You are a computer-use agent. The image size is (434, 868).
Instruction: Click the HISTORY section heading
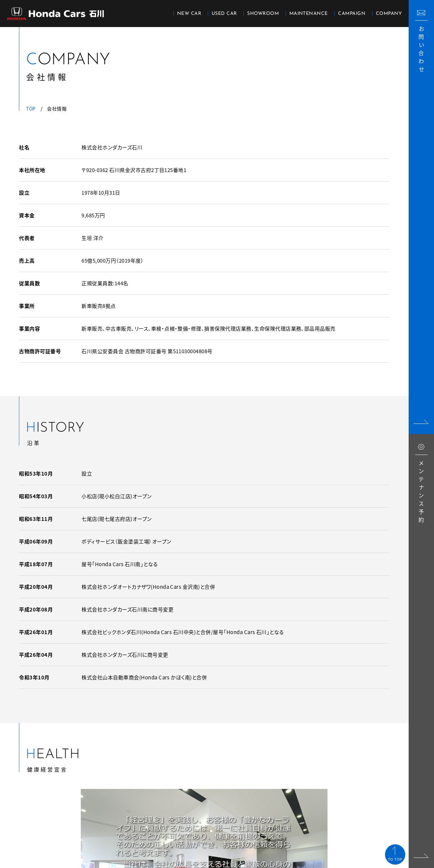coord(55,427)
